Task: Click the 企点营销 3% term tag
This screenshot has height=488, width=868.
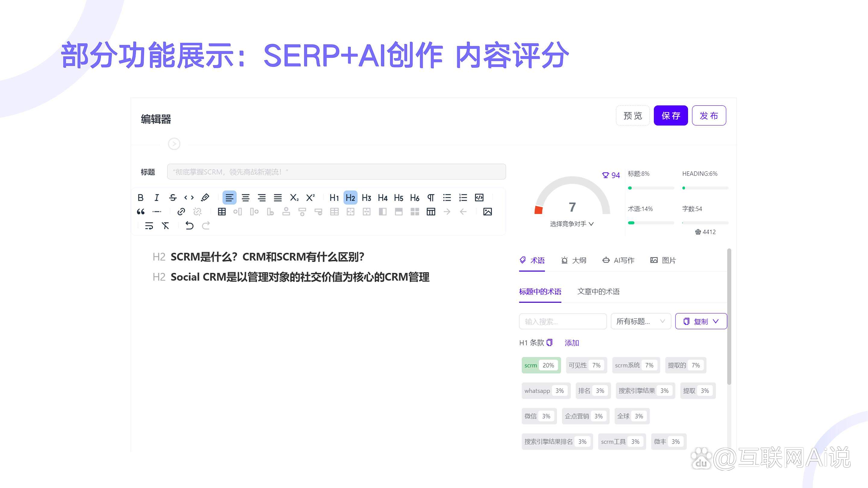Action: click(586, 416)
